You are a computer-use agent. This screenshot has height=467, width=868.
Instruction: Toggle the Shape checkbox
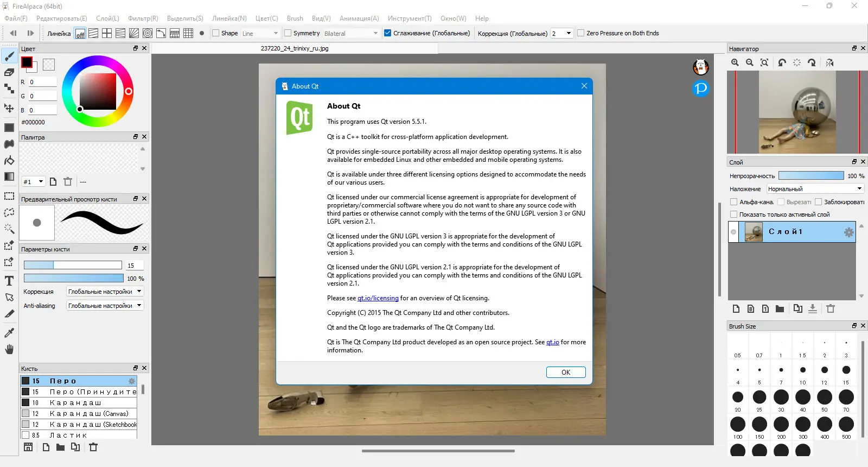point(215,33)
